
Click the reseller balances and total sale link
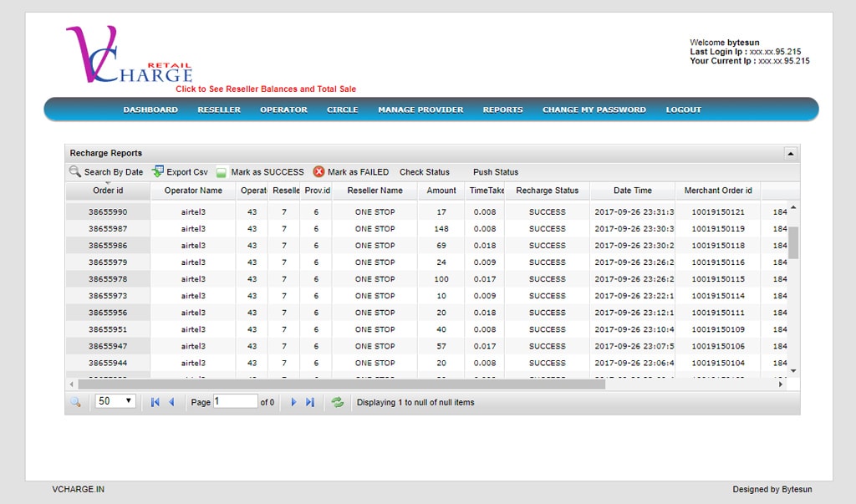tap(266, 89)
